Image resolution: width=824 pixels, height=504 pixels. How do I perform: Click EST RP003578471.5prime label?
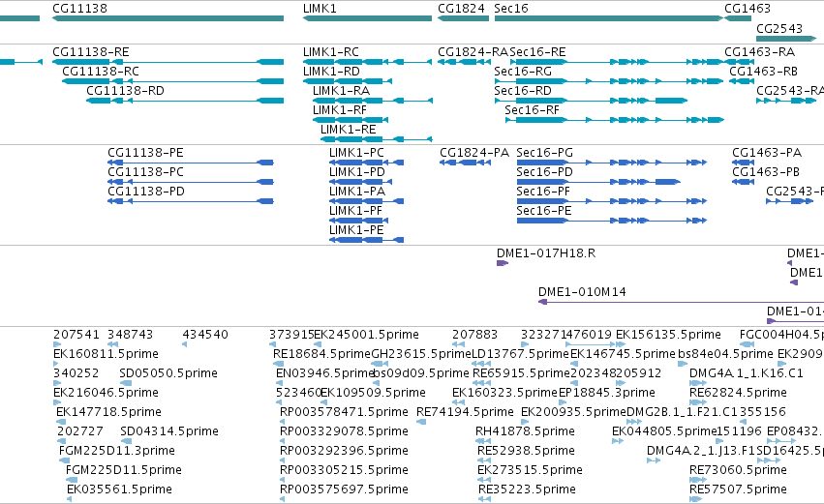(344, 412)
